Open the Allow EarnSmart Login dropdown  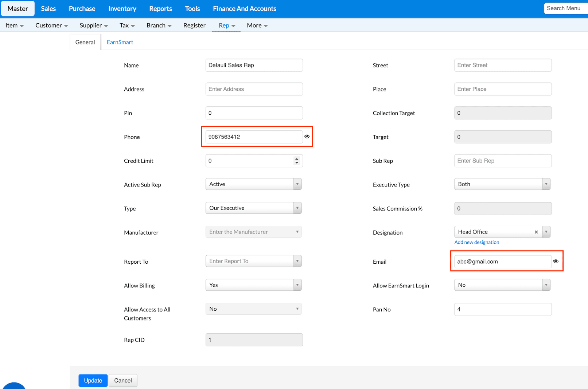pos(502,285)
